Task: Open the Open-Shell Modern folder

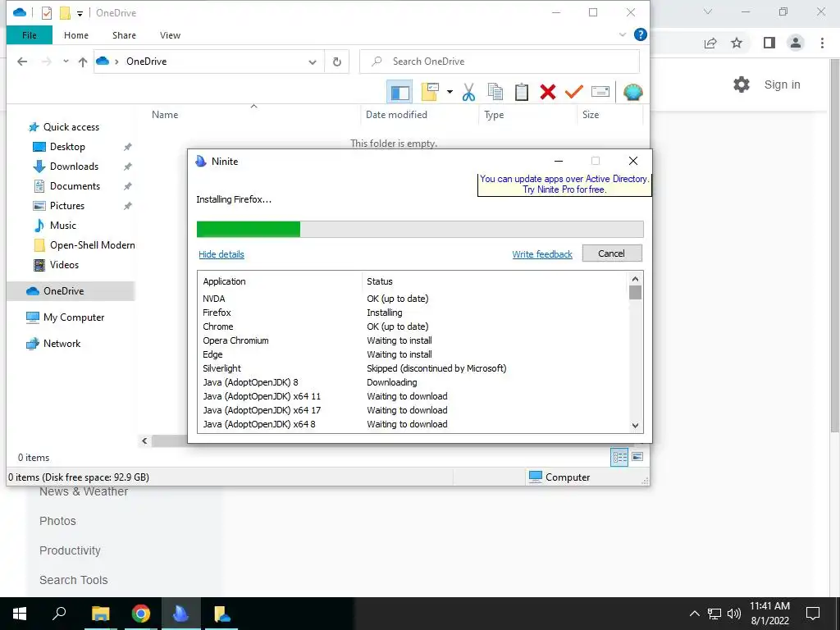Action: [92, 245]
